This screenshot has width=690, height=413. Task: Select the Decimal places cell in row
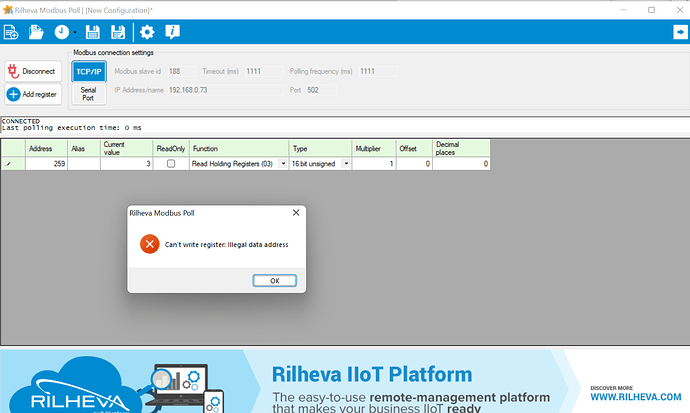tap(461, 164)
